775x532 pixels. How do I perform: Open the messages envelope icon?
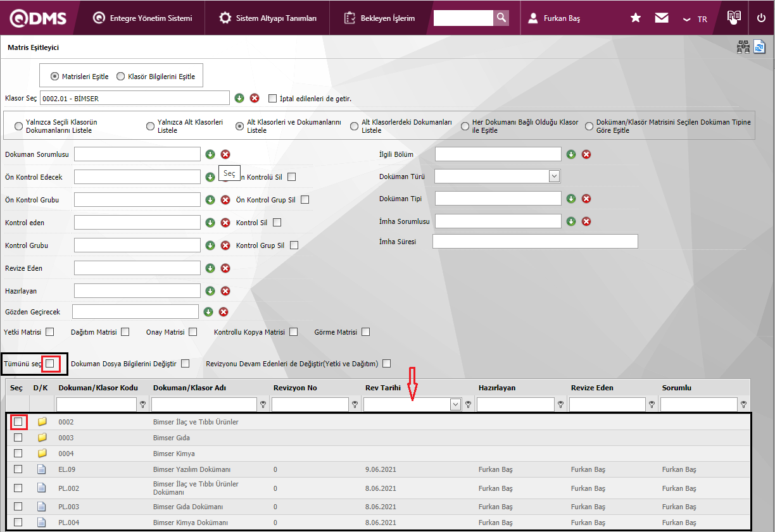click(662, 18)
